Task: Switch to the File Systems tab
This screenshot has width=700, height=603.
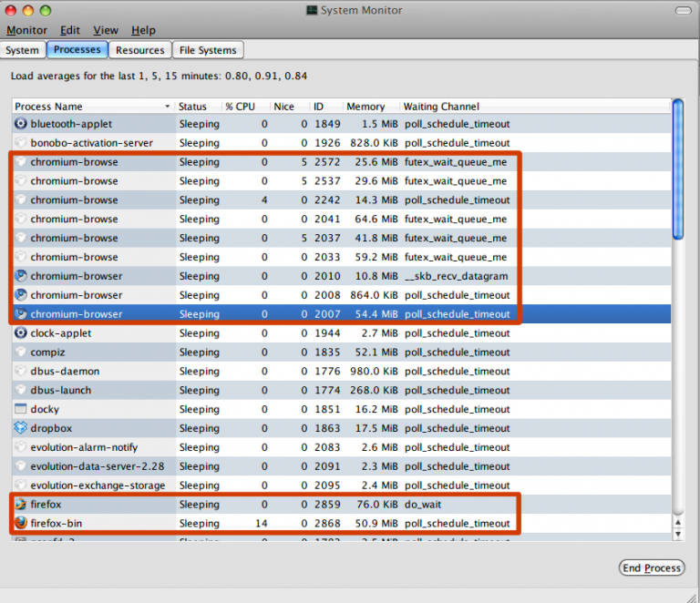Action: (208, 50)
